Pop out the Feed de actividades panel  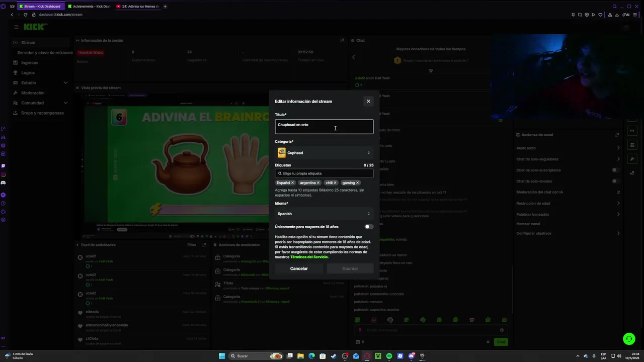click(204, 245)
